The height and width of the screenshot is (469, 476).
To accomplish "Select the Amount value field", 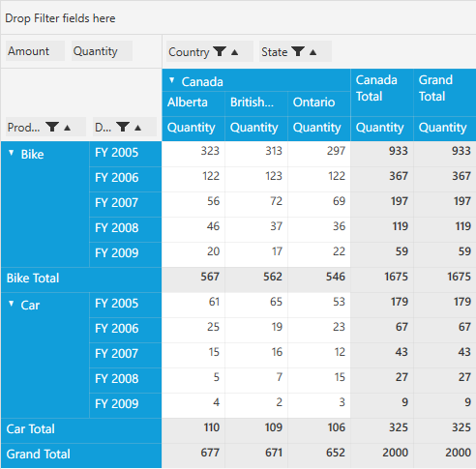I will point(35,51).
